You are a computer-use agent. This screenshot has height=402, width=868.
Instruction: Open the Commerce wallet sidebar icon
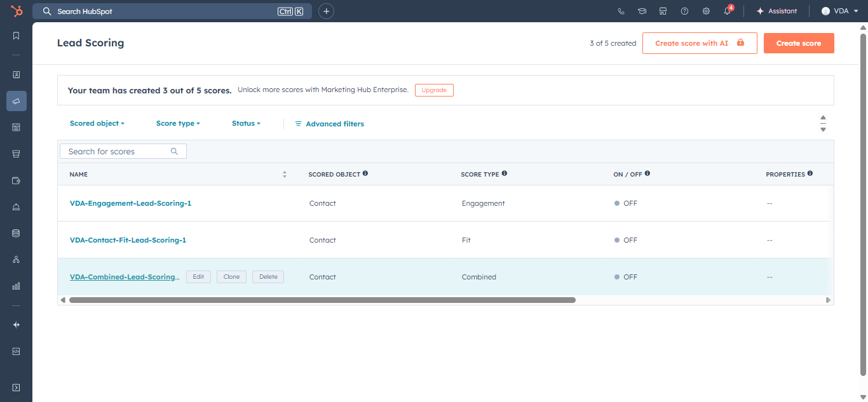(x=17, y=180)
